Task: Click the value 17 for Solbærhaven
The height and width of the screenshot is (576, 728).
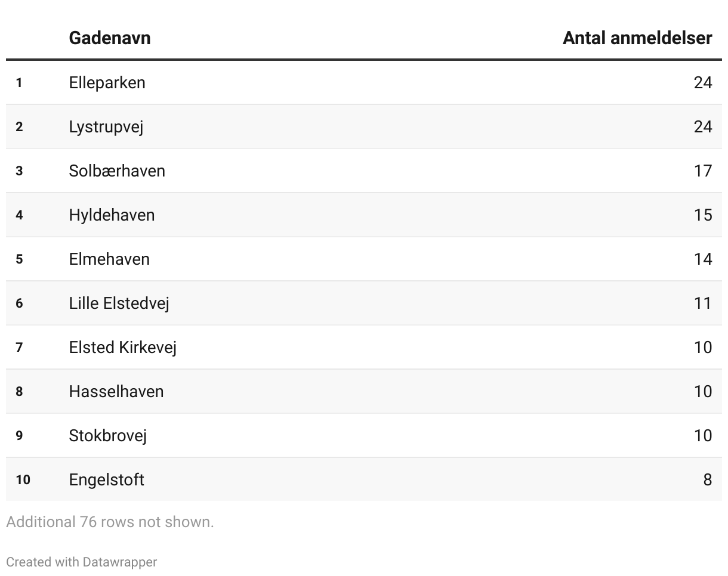Action: pos(703,171)
